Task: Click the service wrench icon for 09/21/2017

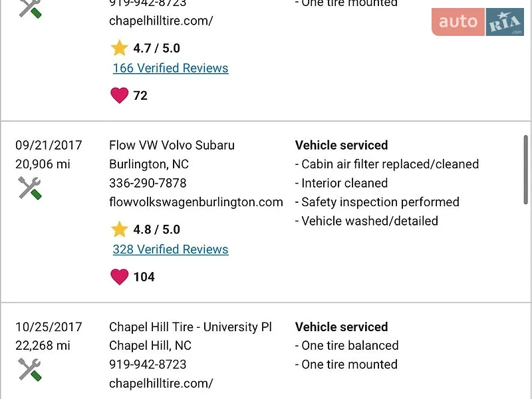Action: [x=30, y=188]
